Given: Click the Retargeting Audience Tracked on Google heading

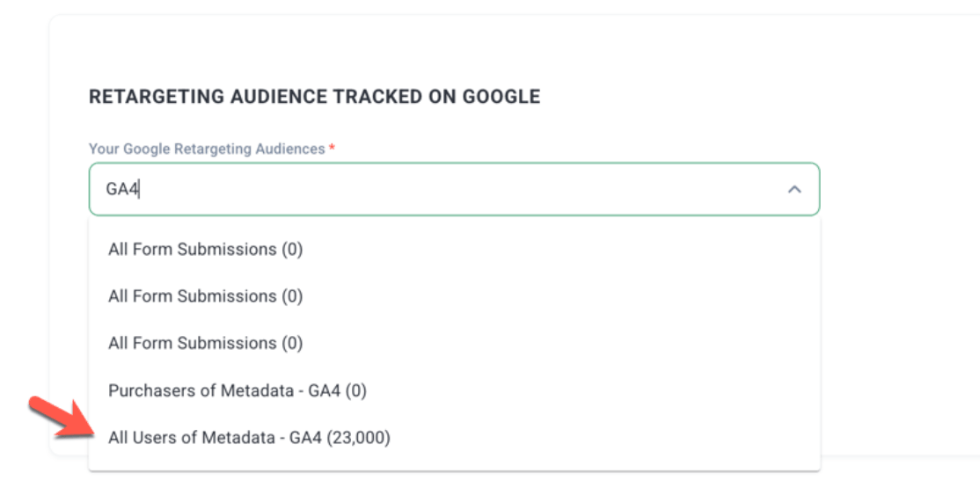Looking at the screenshot, I should click(x=314, y=97).
